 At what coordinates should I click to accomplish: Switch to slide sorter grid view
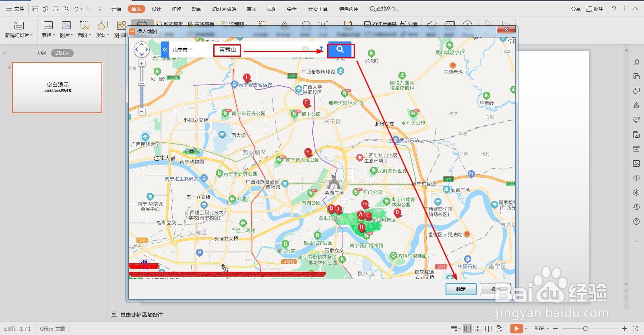coord(478,329)
